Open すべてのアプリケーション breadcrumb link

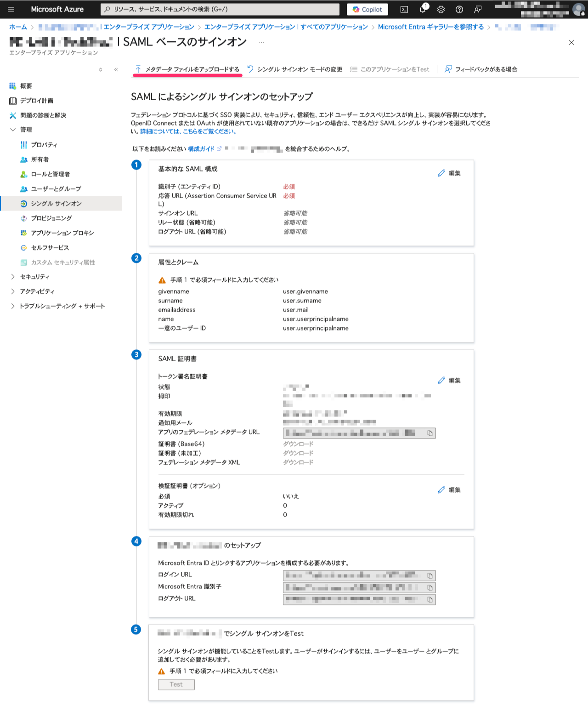tap(286, 27)
